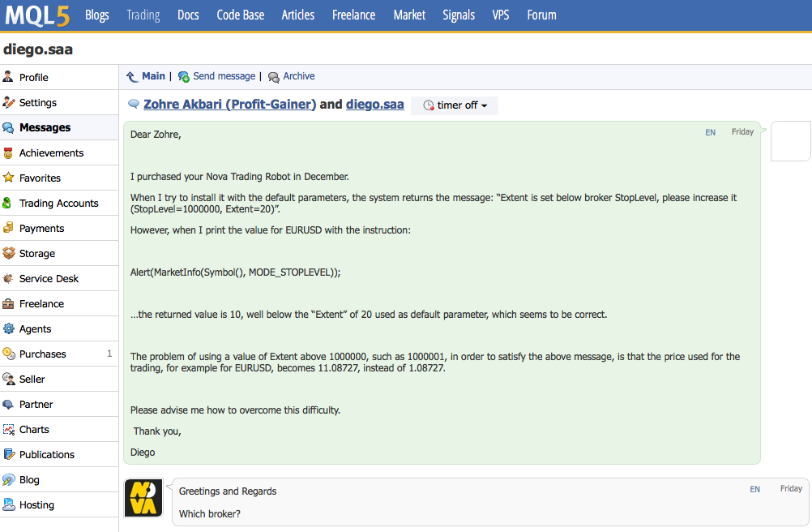
Task: Click the Partner icon in sidebar
Action: 8,404
